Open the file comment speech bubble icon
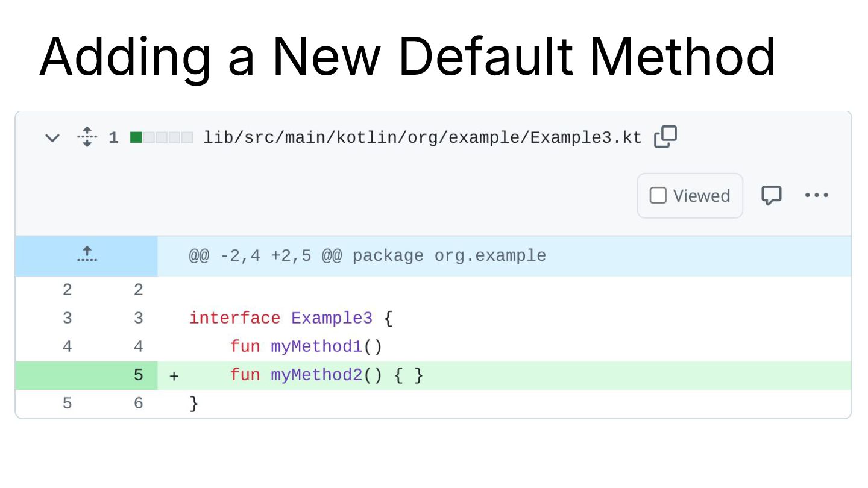868x488 pixels. [771, 195]
